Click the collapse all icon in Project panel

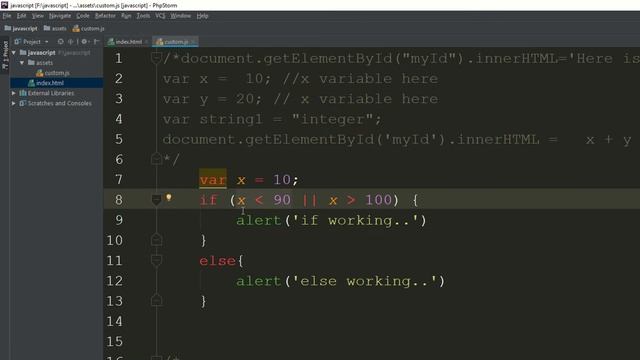pyautogui.click(x=71, y=42)
